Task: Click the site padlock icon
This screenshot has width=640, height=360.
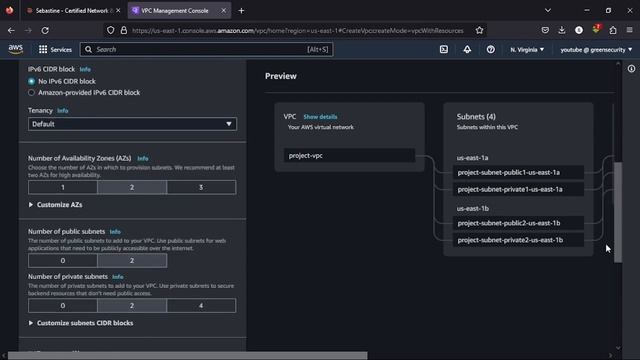Action: point(124,30)
